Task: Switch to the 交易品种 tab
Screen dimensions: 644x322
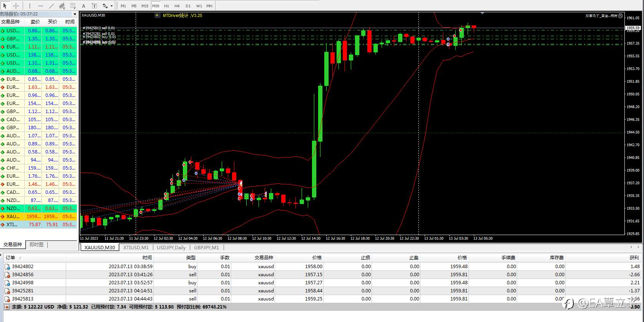Action: pos(13,244)
